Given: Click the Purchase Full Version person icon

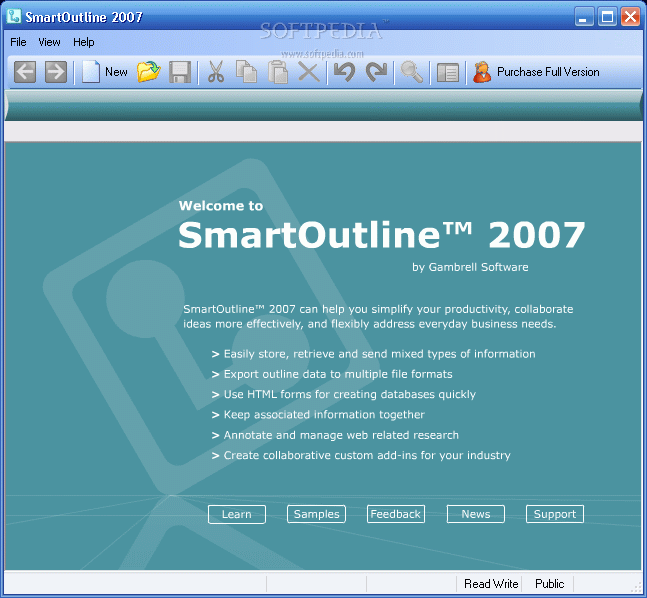Looking at the screenshot, I should tap(482, 72).
